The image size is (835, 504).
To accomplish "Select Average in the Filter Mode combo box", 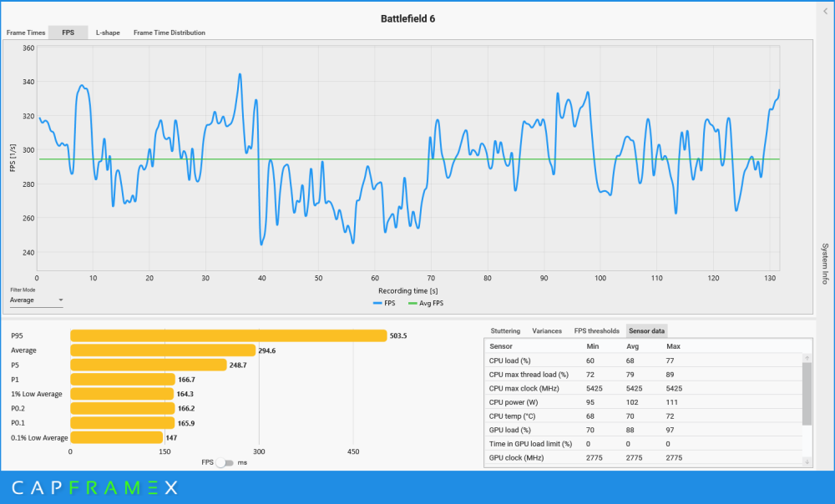I will 37,300.
